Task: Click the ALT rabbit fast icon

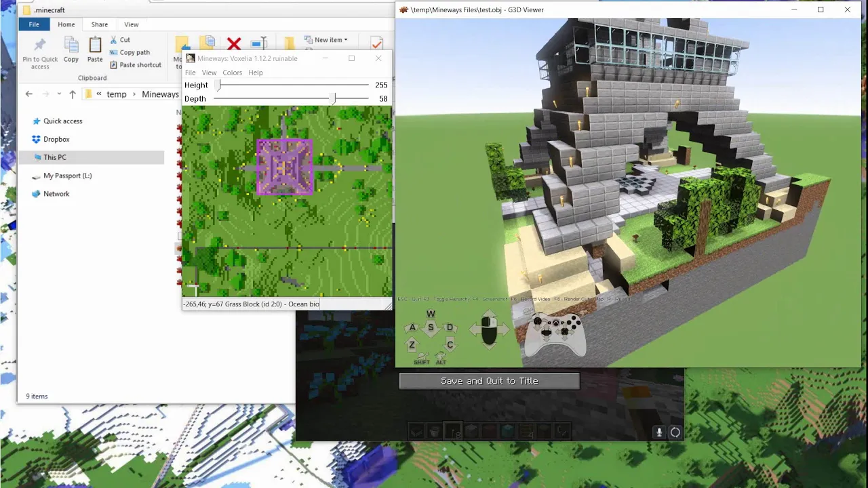Action: [x=441, y=359]
